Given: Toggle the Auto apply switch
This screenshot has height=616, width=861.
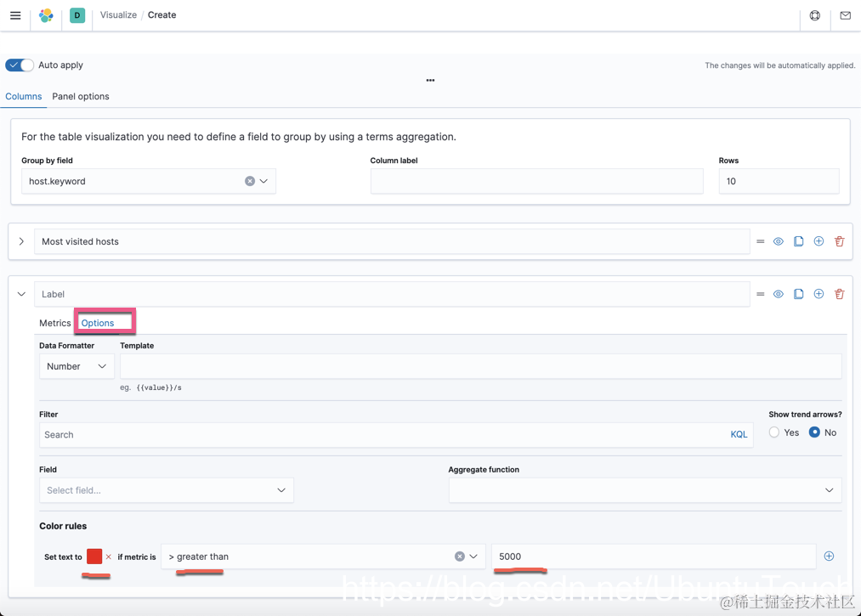Looking at the screenshot, I should pyautogui.click(x=20, y=65).
